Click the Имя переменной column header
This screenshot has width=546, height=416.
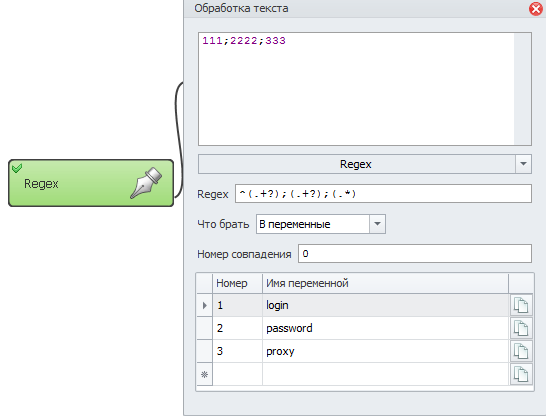point(385,283)
